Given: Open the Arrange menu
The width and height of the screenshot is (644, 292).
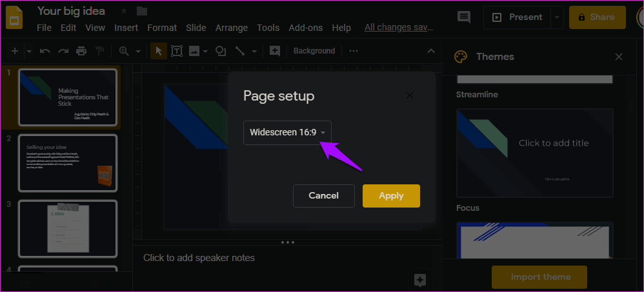Looking at the screenshot, I should (x=232, y=28).
